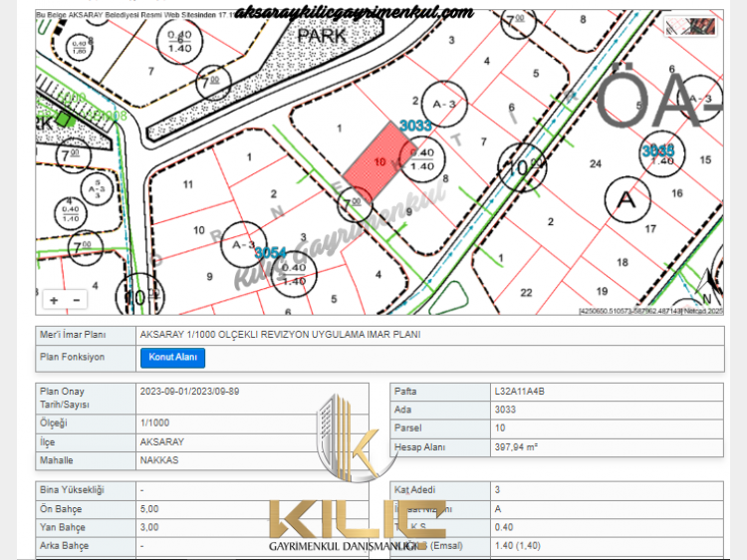Select parcel number 24 on the map
The width and height of the screenshot is (747, 560).
point(596,163)
